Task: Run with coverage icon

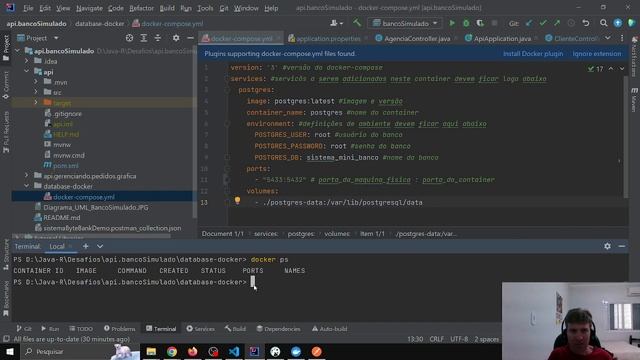Action: coord(480,23)
